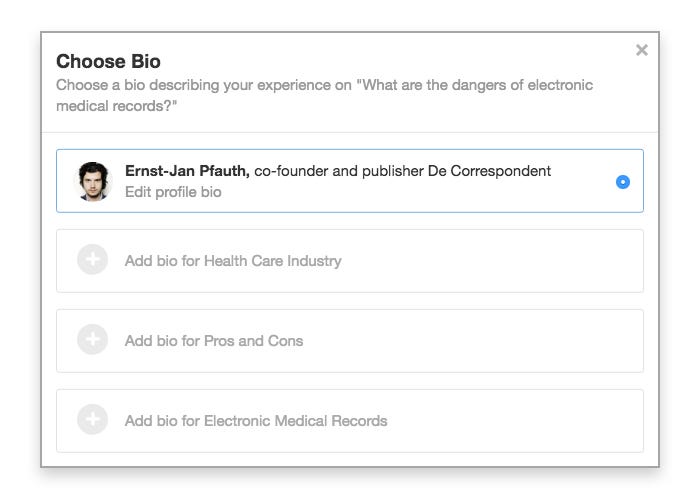The height and width of the screenshot is (500, 700).
Task: Select the Ernst-Jan Pfauth bio radio button
Action: (x=623, y=182)
